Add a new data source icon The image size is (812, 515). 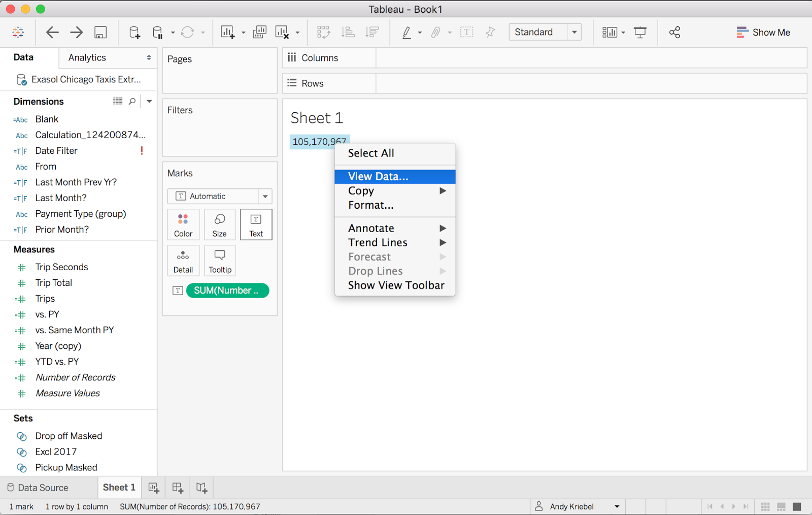[134, 33]
